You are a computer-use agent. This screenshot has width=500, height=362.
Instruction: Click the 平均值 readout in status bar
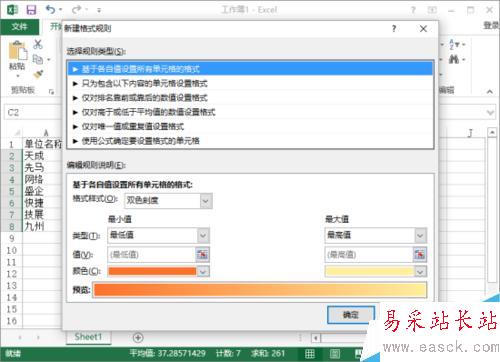point(168,353)
